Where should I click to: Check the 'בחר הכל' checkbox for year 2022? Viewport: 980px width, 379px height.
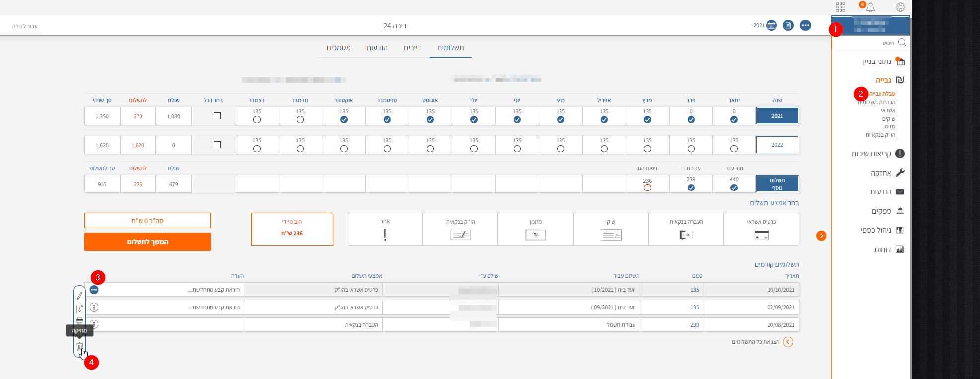[217, 145]
